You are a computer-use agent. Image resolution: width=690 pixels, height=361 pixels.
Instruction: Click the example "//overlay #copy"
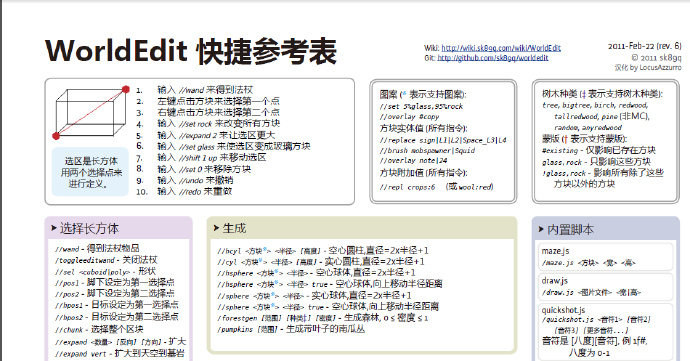[x=409, y=117]
